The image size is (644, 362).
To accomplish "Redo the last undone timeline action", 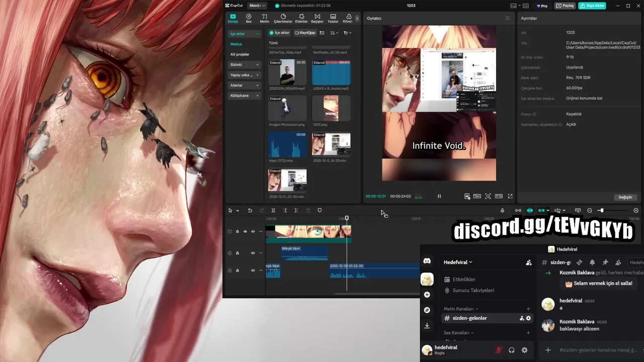I will point(262,211).
